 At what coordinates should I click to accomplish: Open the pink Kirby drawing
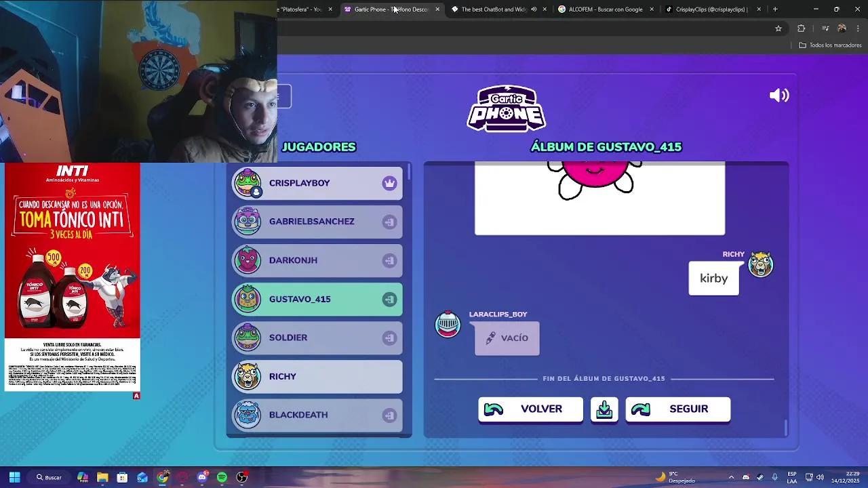tap(599, 198)
